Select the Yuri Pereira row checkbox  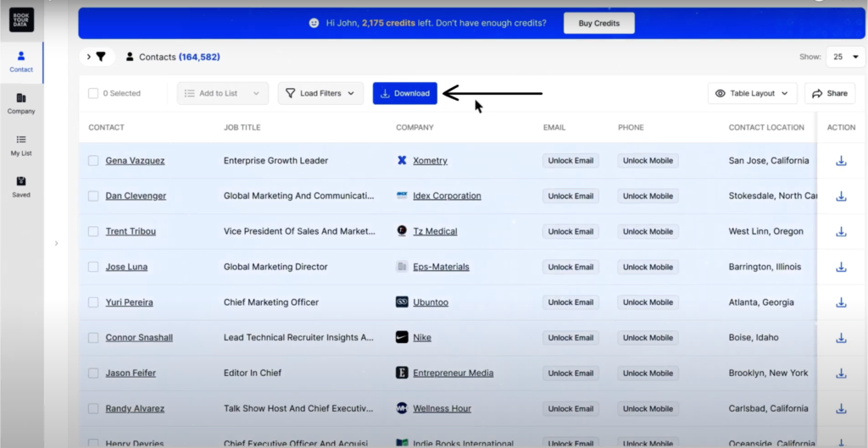pos(93,302)
